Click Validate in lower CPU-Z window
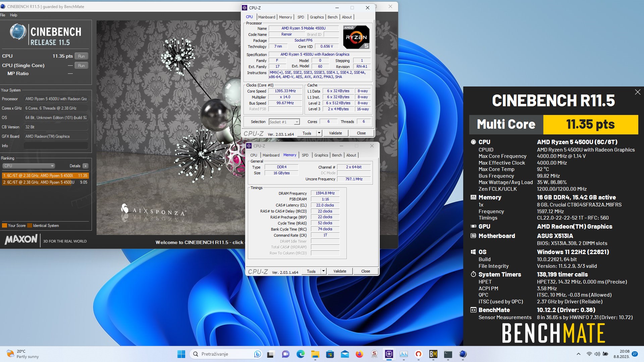Screen dimensions: 644x362 (340, 271)
